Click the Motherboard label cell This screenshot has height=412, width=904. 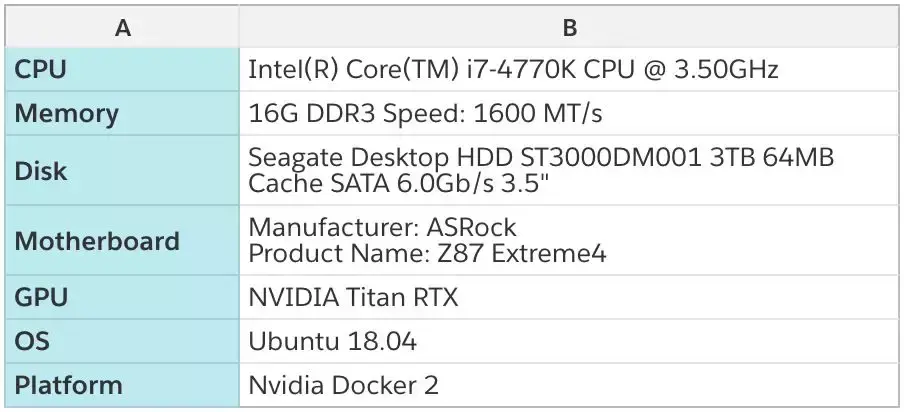click(122, 241)
